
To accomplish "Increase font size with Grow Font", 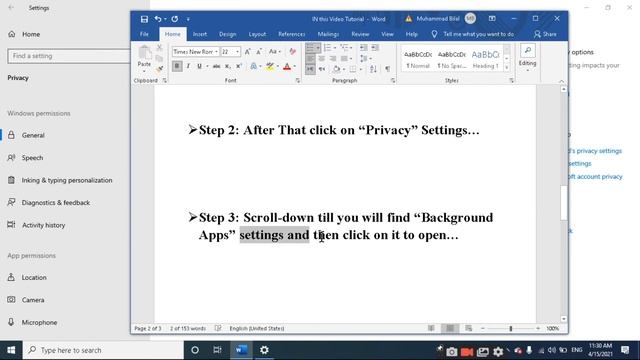I will (248, 51).
